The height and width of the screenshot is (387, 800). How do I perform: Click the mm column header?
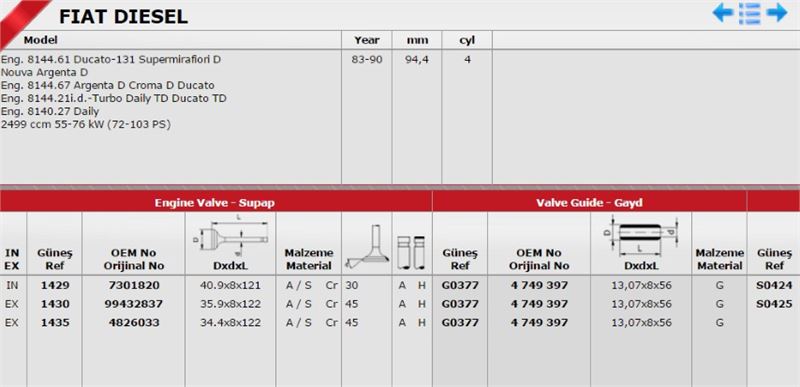pyautogui.click(x=417, y=40)
